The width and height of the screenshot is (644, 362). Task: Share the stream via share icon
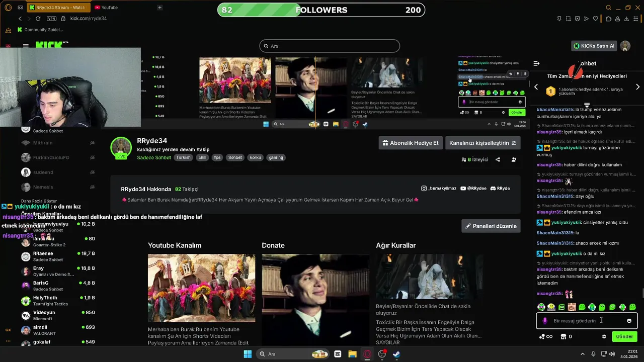click(x=498, y=159)
